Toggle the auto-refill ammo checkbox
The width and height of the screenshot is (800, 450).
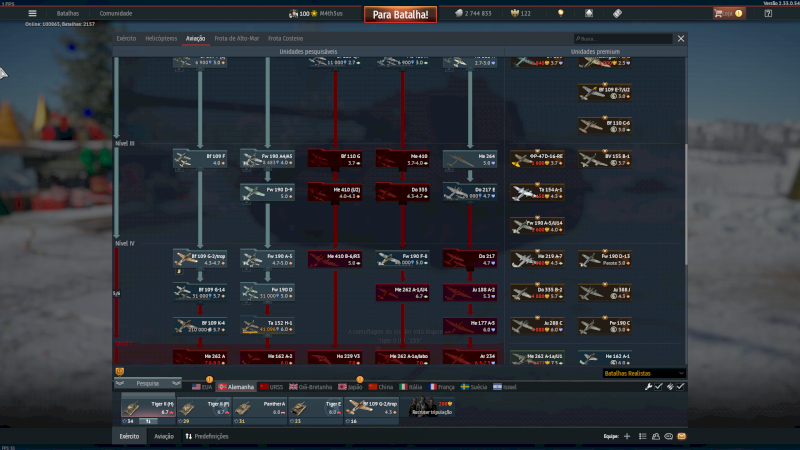680,387
